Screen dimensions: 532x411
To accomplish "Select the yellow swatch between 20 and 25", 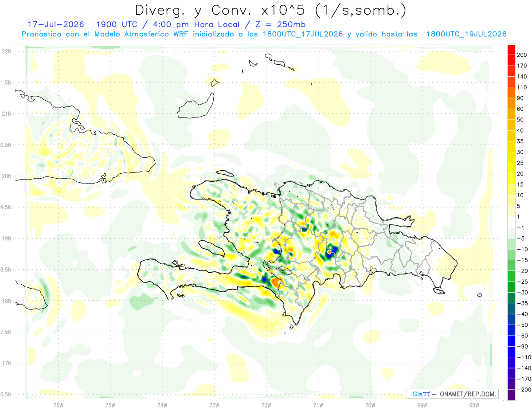I will point(511,168).
